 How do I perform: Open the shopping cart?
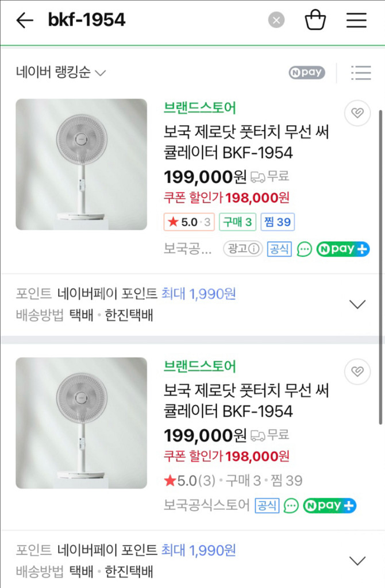pos(315,20)
